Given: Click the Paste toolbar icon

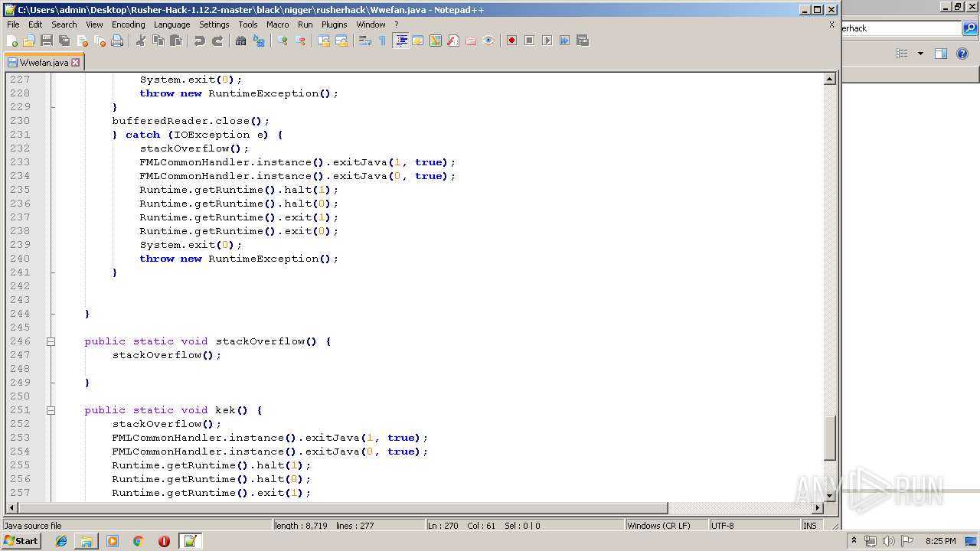Looking at the screenshot, I should 176,41.
